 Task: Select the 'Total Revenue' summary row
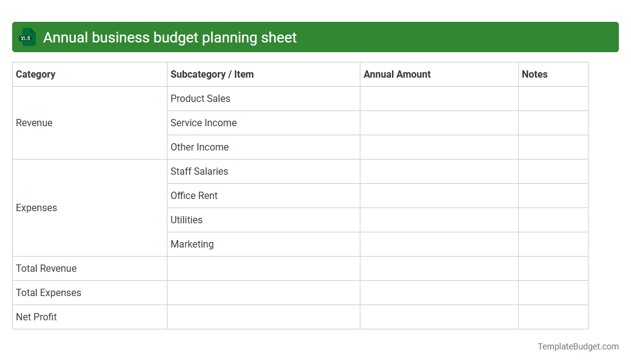[x=46, y=268]
